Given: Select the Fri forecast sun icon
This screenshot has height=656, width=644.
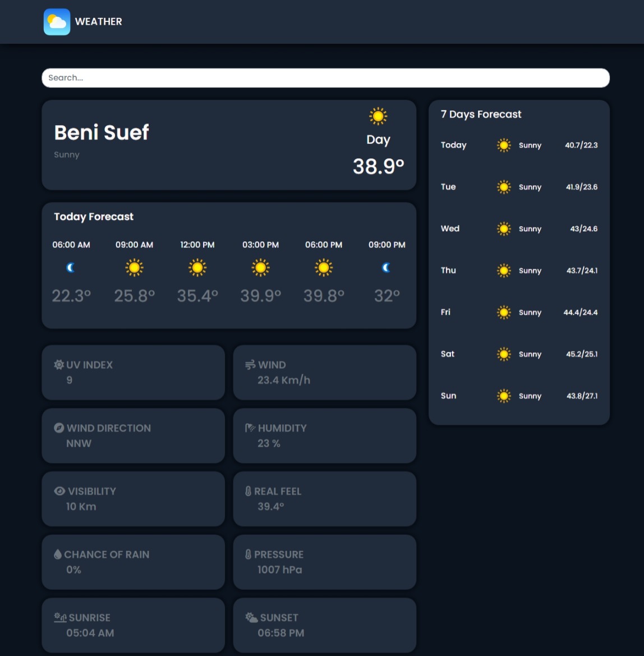Looking at the screenshot, I should click(504, 313).
